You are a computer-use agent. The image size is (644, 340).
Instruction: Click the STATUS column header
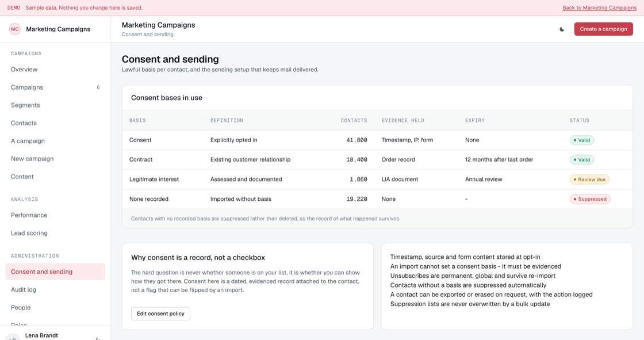580,120
